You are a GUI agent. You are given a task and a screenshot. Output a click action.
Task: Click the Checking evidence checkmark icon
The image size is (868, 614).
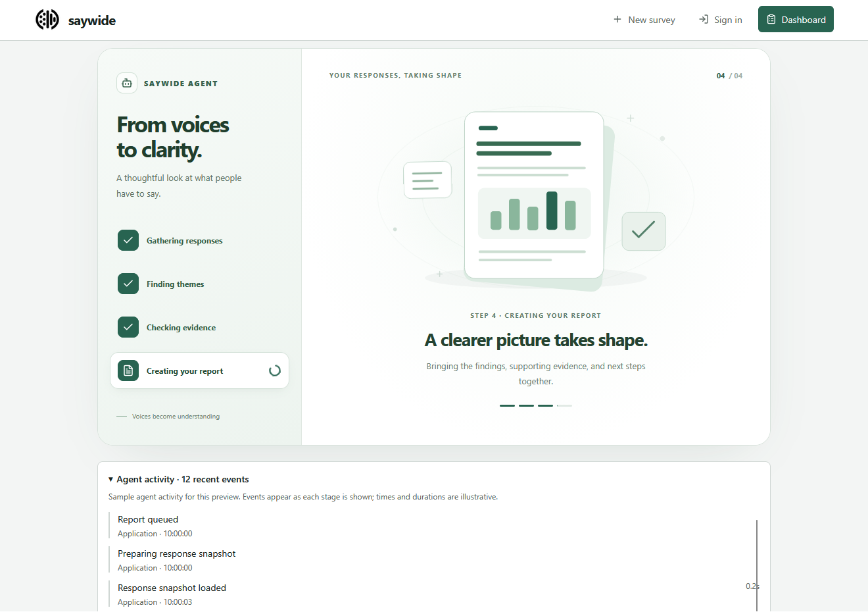(128, 327)
